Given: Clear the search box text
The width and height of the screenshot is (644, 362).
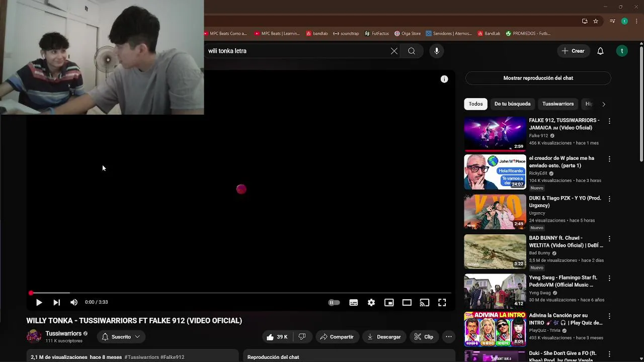Looking at the screenshot, I should (394, 51).
